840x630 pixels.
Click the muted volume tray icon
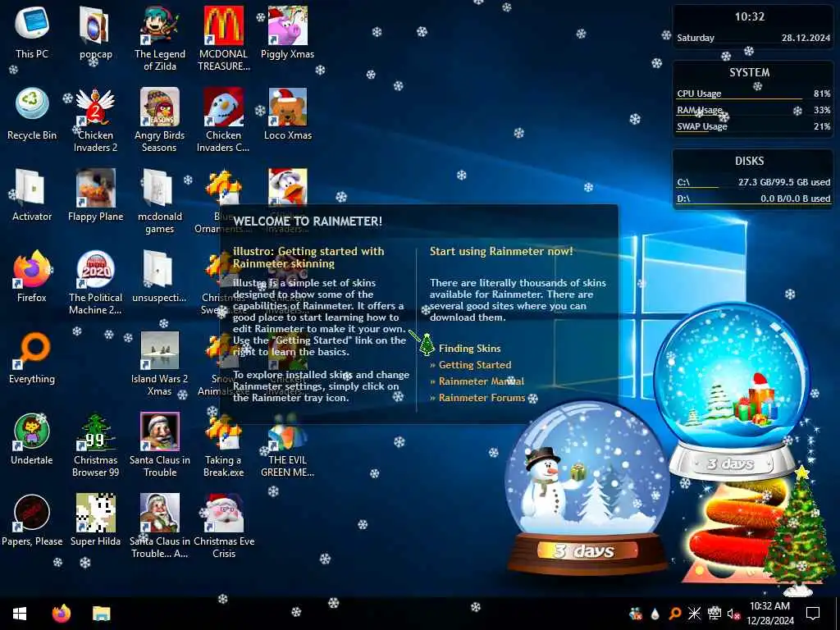coord(733,614)
